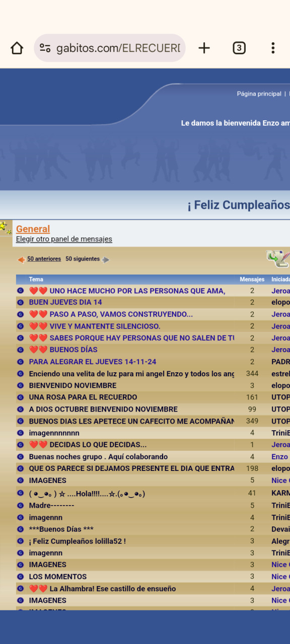Open topic DECIDAS LO QUE DECIDAS
Viewport: 290px width, 644px height.
88,445
